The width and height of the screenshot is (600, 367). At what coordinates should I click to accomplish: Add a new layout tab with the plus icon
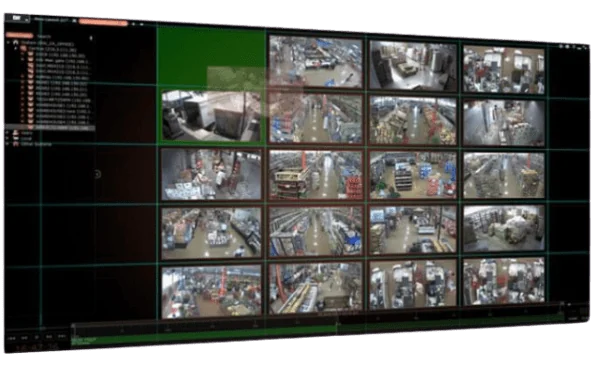(x=134, y=24)
